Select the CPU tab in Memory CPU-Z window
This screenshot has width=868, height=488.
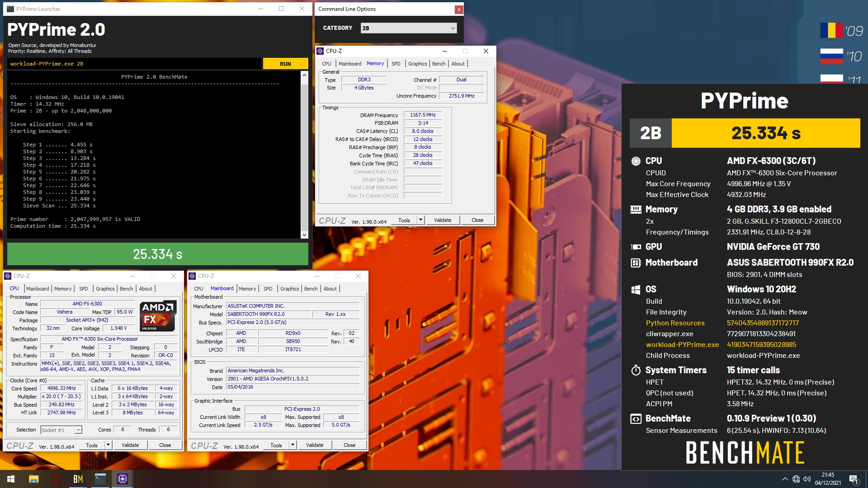click(326, 64)
